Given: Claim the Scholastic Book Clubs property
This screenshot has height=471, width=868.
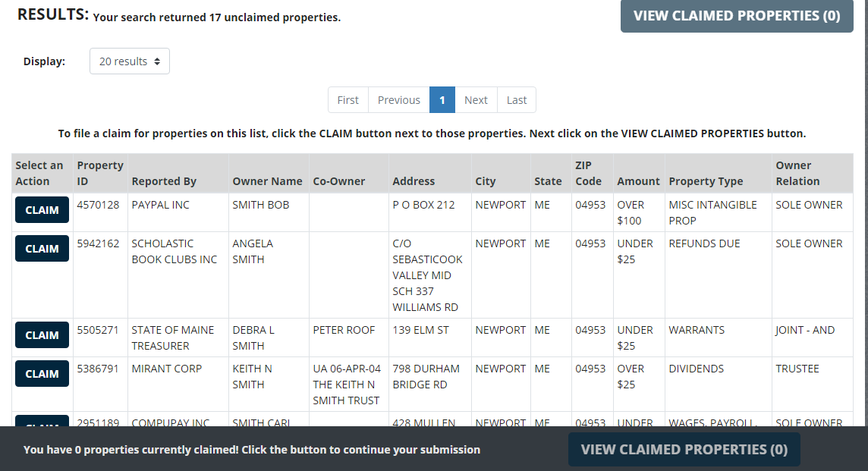Looking at the screenshot, I should pyautogui.click(x=42, y=249).
